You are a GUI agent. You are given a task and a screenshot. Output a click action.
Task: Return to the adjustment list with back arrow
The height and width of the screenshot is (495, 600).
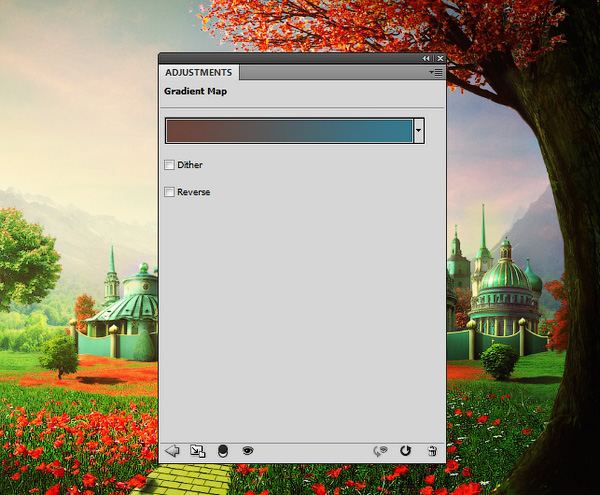[172, 451]
